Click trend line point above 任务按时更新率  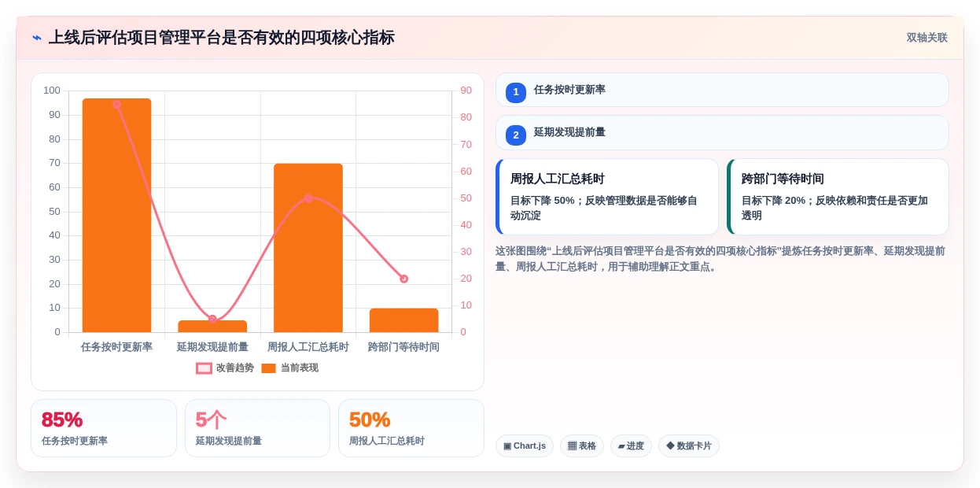pos(116,105)
